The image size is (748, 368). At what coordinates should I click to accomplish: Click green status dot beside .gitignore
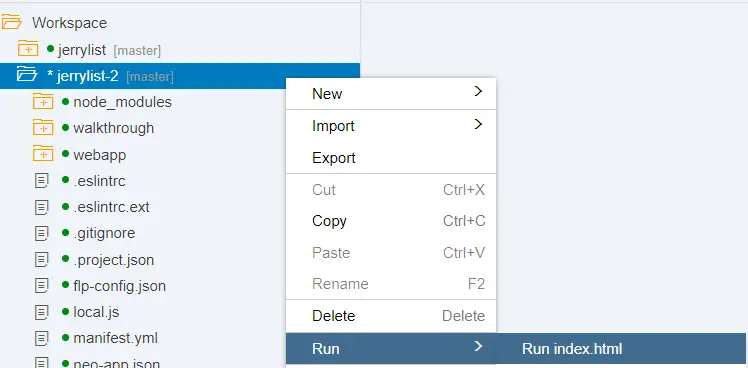[66, 232]
